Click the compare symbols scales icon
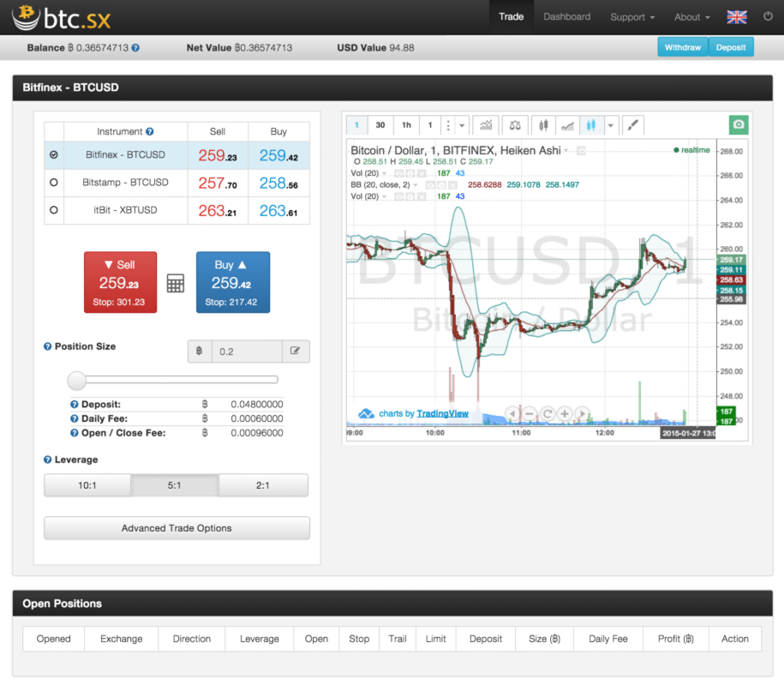This screenshot has height=685, width=784. [x=514, y=125]
